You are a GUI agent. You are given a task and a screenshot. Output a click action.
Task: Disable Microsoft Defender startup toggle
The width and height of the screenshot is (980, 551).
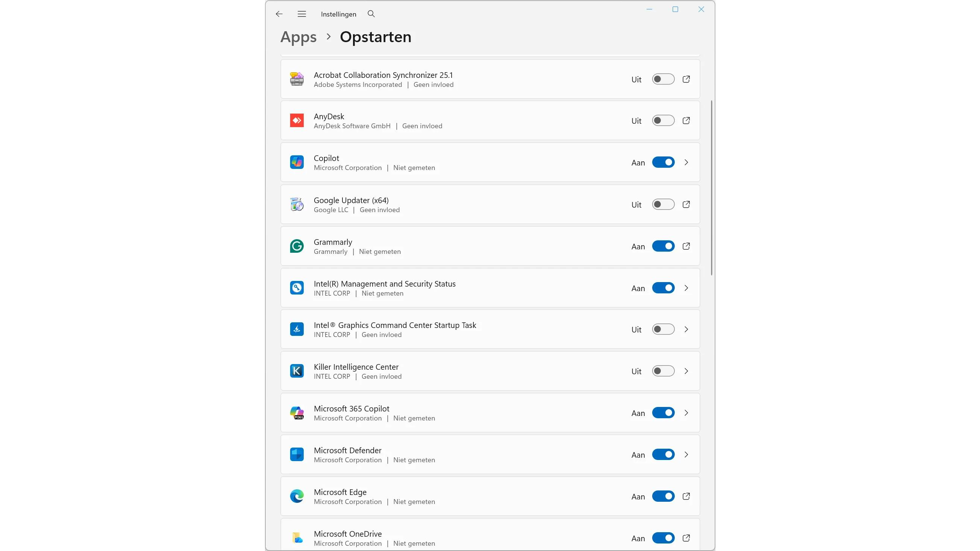click(x=663, y=454)
